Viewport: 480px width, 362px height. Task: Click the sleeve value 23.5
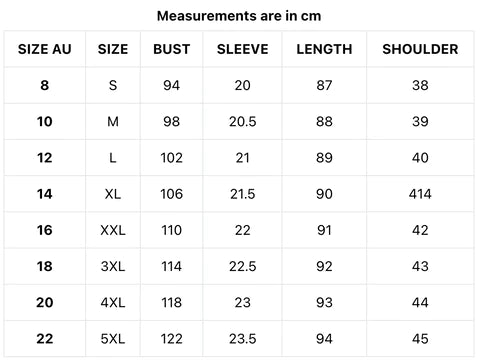243,339
